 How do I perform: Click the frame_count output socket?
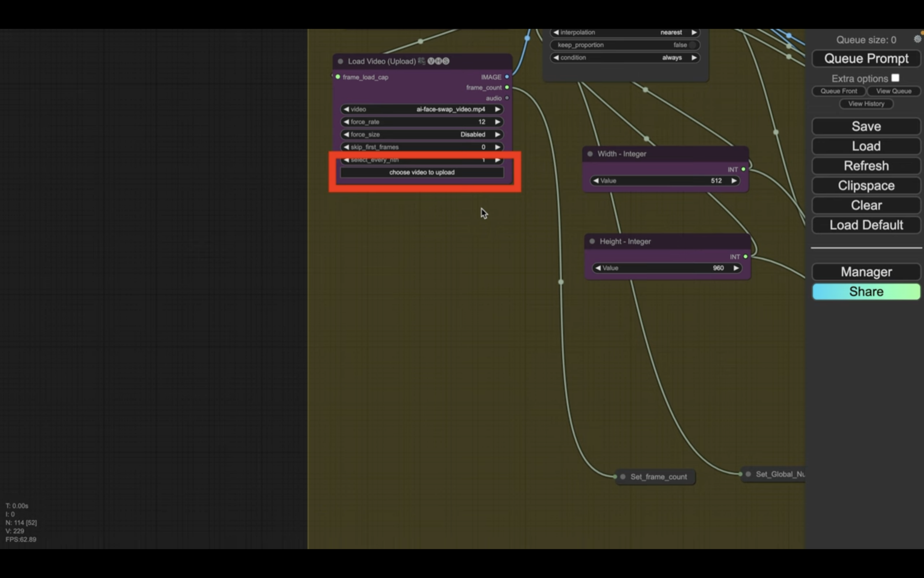[507, 88]
